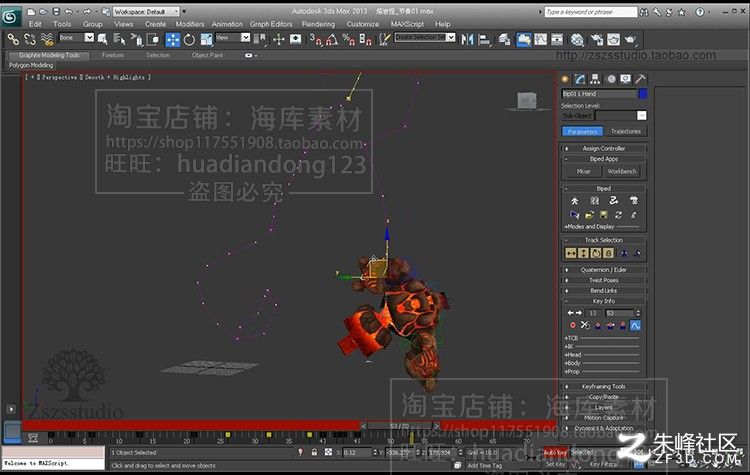Click the Mirror tool icon

coord(467,39)
